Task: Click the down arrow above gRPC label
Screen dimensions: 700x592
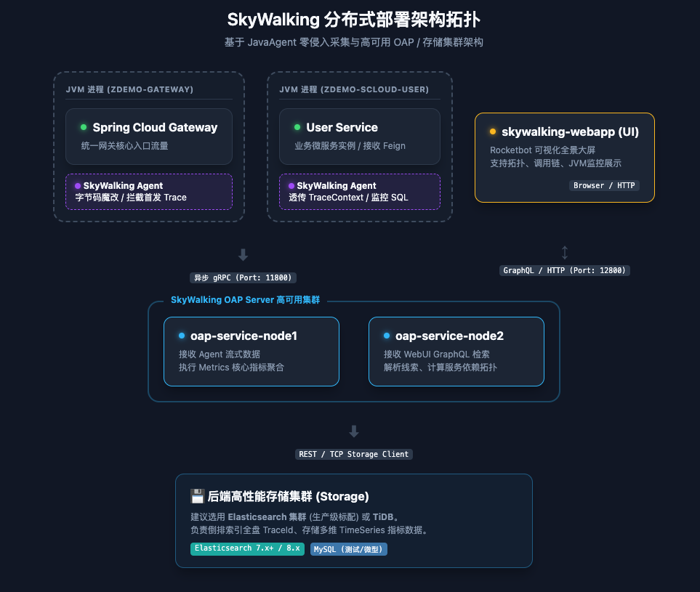Action: click(243, 255)
